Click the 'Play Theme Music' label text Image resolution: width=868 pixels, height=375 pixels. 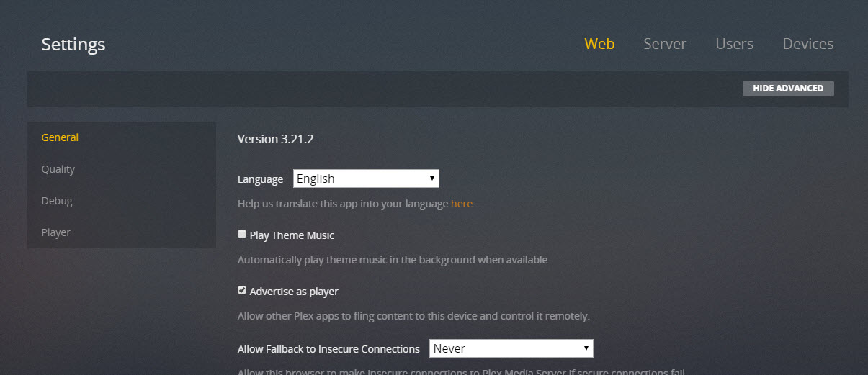[x=292, y=235]
